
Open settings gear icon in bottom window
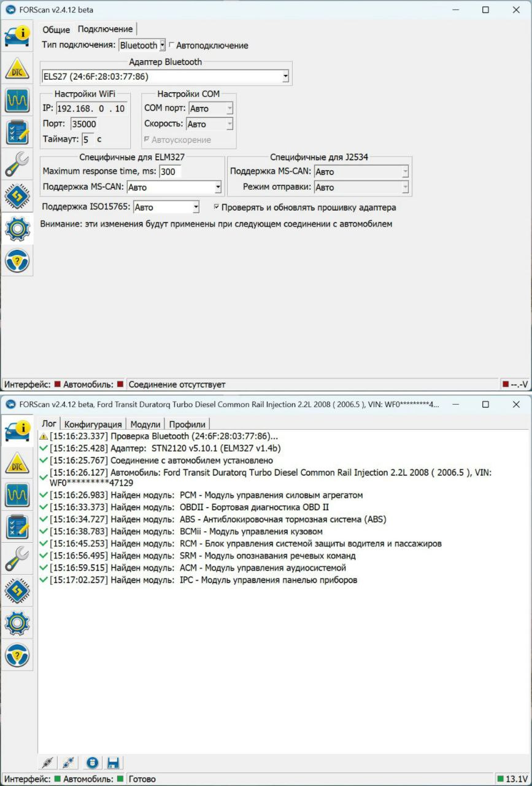tap(17, 623)
